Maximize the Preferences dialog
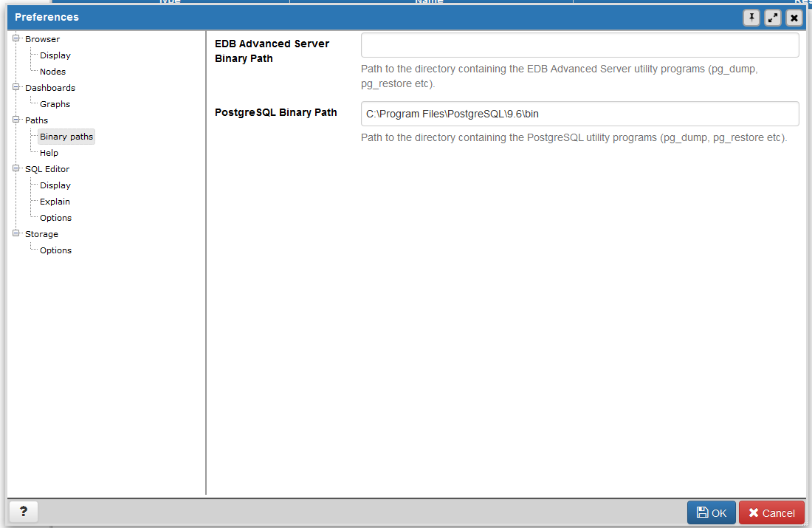The width and height of the screenshot is (812, 528). click(773, 18)
